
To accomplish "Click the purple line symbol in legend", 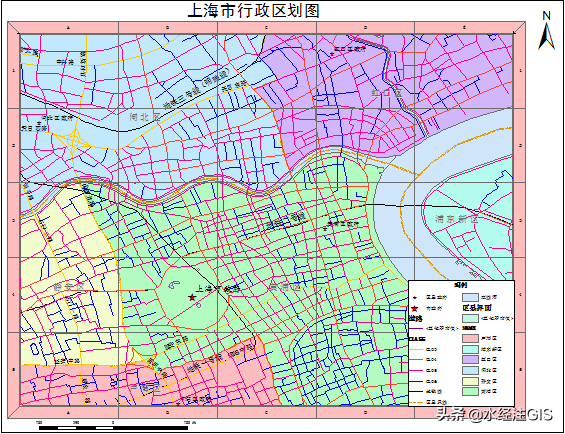I will click(416, 328).
